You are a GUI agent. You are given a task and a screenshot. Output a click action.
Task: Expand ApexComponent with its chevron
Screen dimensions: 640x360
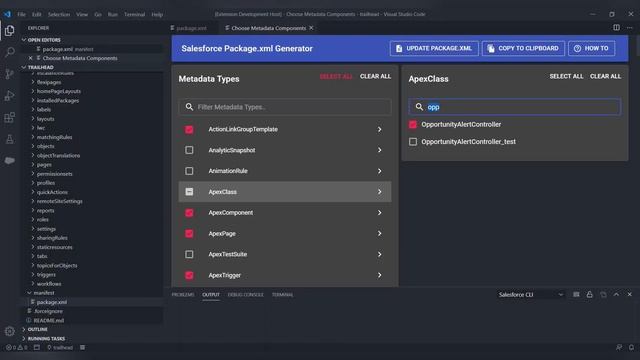[380, 213]
